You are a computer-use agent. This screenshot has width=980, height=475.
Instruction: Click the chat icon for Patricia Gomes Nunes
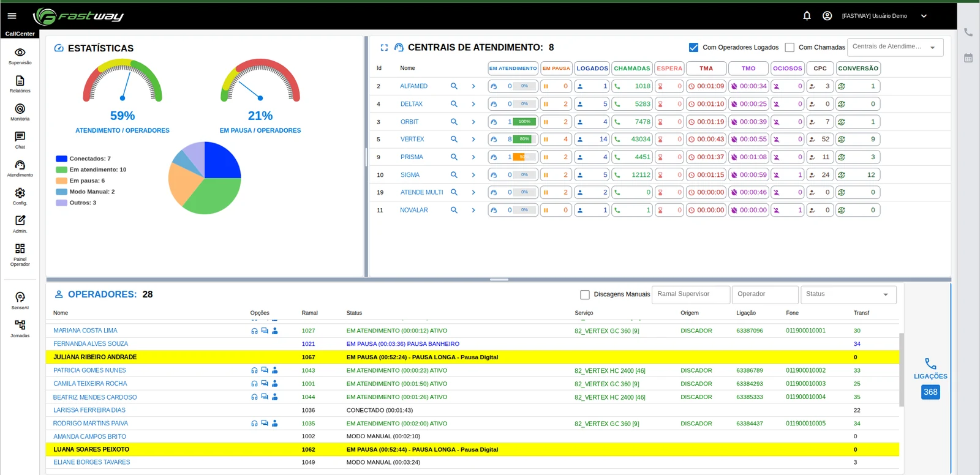pos(265,370)
